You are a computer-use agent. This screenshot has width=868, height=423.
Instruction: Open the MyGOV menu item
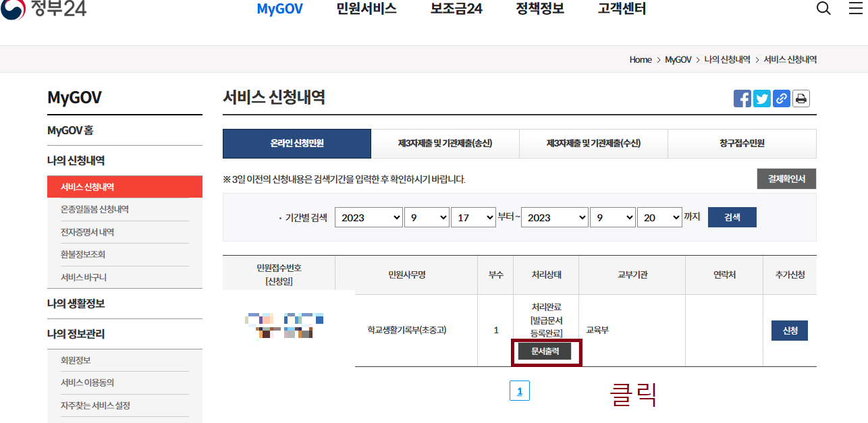279,9
